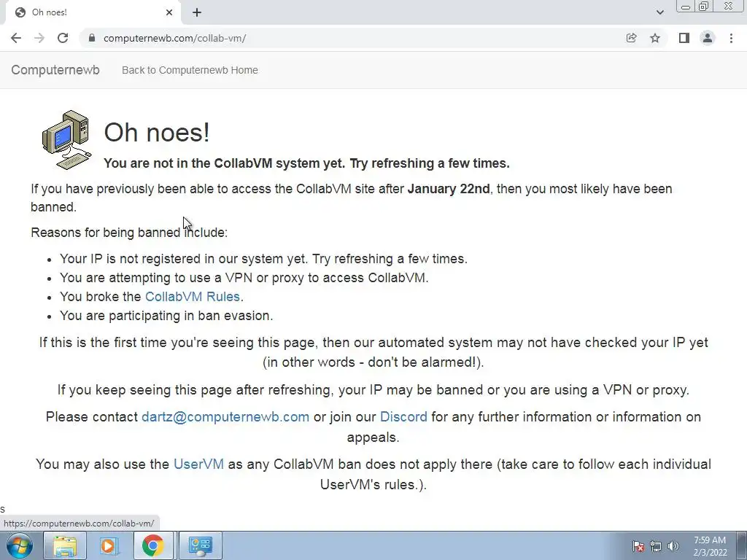This screenshot has height=560, width=747.
Task: Open a new tab with plus button
Action: pos(197,12)
